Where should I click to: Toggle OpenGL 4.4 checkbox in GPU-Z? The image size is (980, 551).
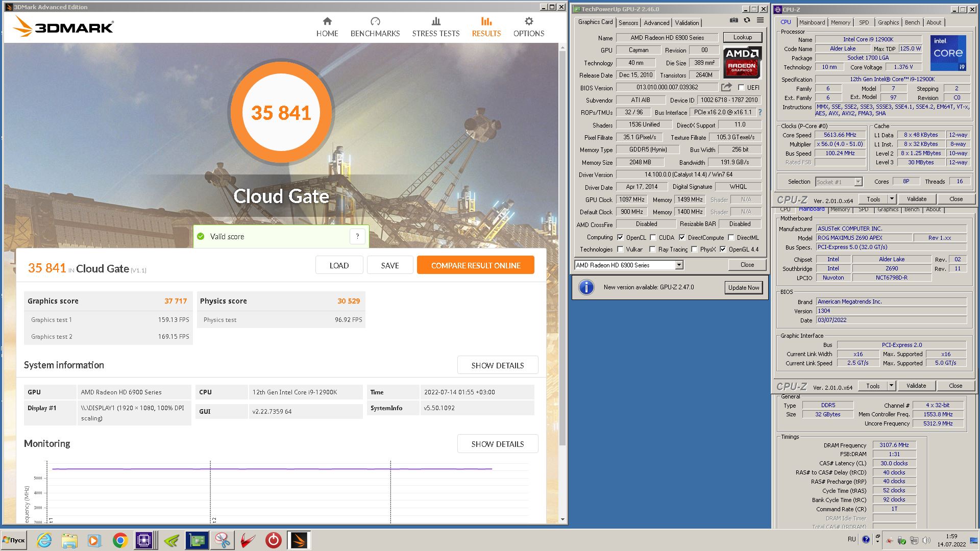coord(723,249)
